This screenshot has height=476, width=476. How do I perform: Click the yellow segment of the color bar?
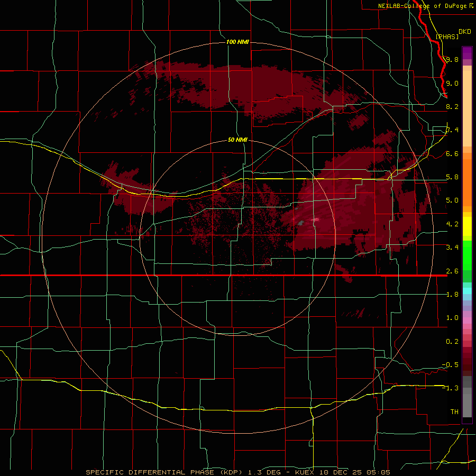click(467, 226)
